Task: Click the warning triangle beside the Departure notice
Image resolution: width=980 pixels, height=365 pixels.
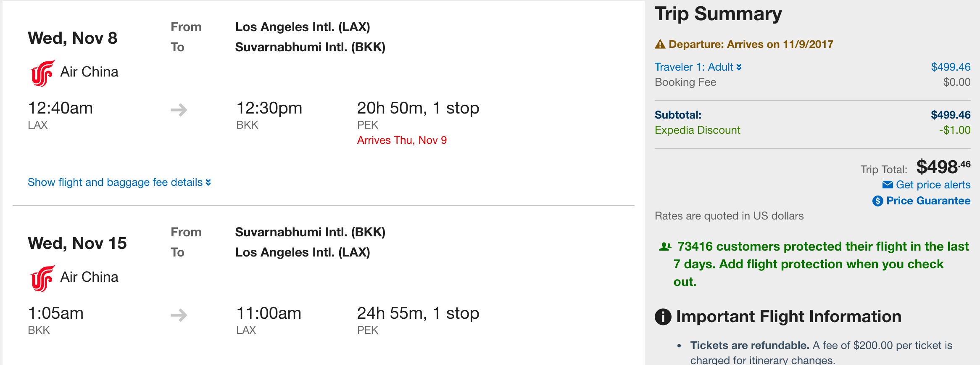Action: 660,44
